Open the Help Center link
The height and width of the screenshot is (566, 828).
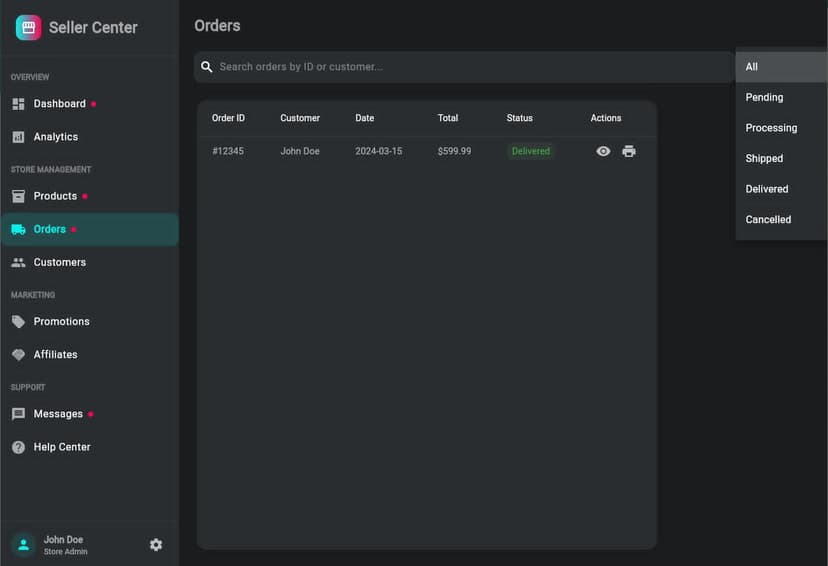coord(62,447)
